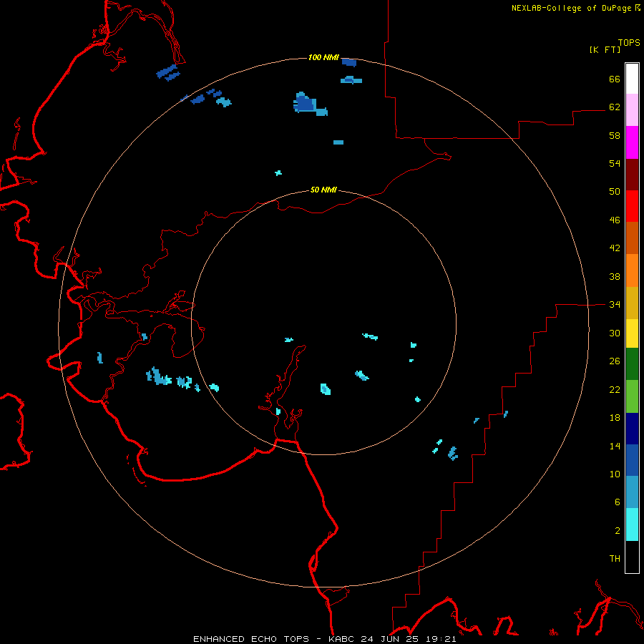Click the 42 scale value
This screenshot has height=644, width=644.
point(615,248)
